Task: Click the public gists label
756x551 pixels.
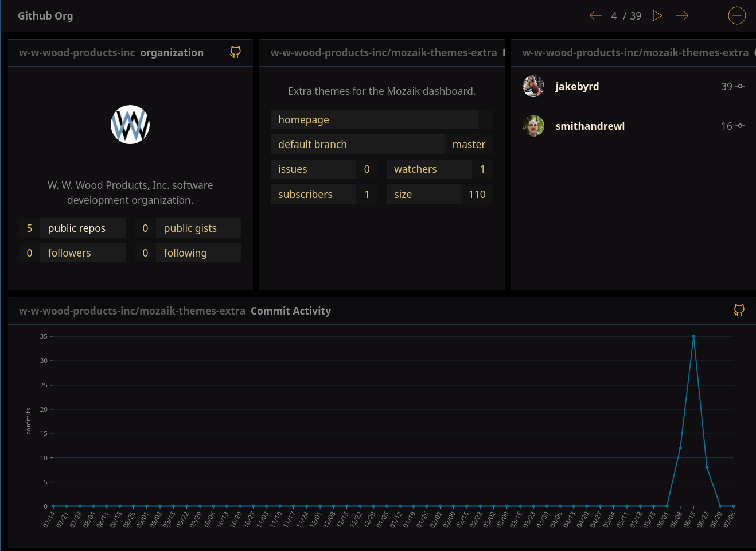Action: click(x=190, y=228)
